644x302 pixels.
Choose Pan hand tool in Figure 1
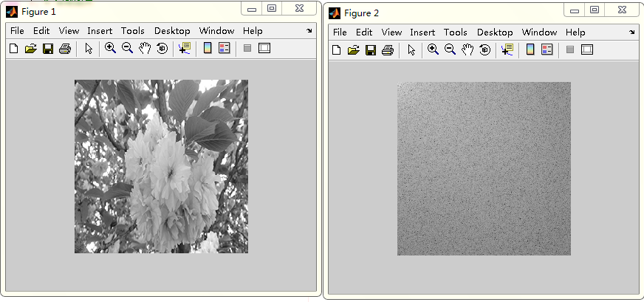[x=145, y=49]
